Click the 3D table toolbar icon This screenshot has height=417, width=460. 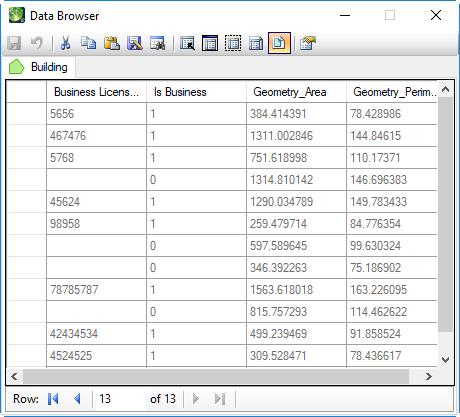pyautogui.click(x=256, y=43)
